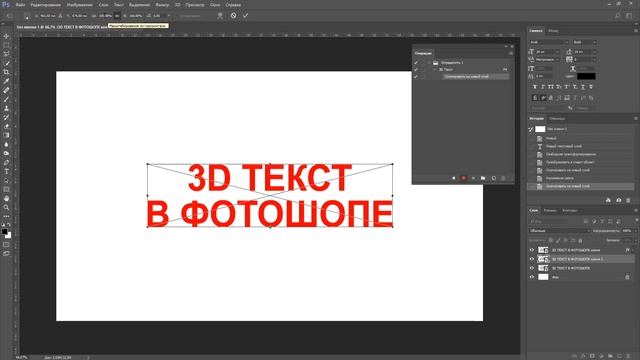Viewport: 640px width, 360px height.
Task: Click the red Record button in Actions panel
Action: pos(463,178)
